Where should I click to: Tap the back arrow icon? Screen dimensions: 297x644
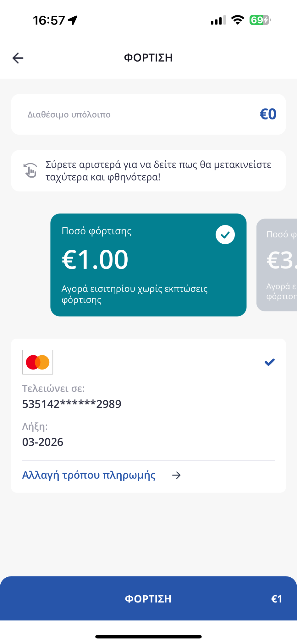coord(18,58)
